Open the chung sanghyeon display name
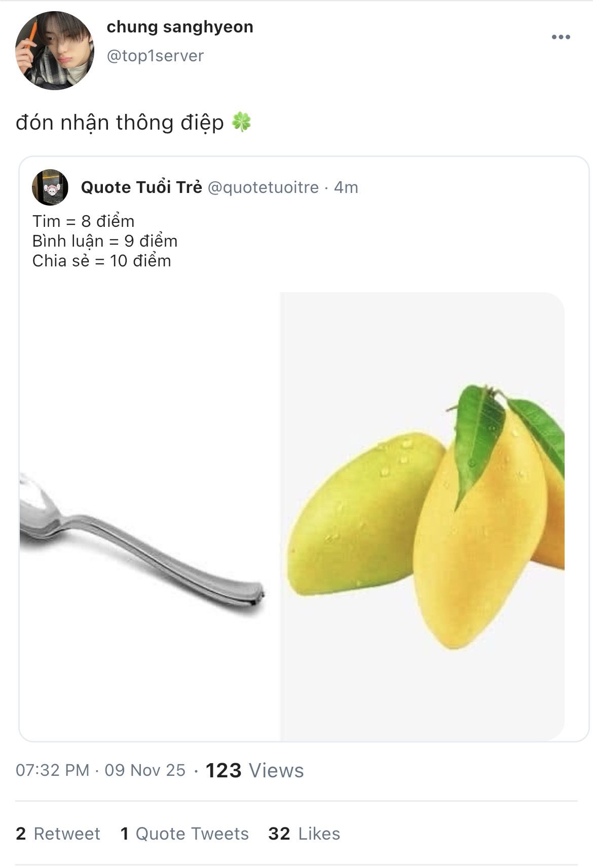Viewport: 593px width, 868px height. tap(179, 27)
